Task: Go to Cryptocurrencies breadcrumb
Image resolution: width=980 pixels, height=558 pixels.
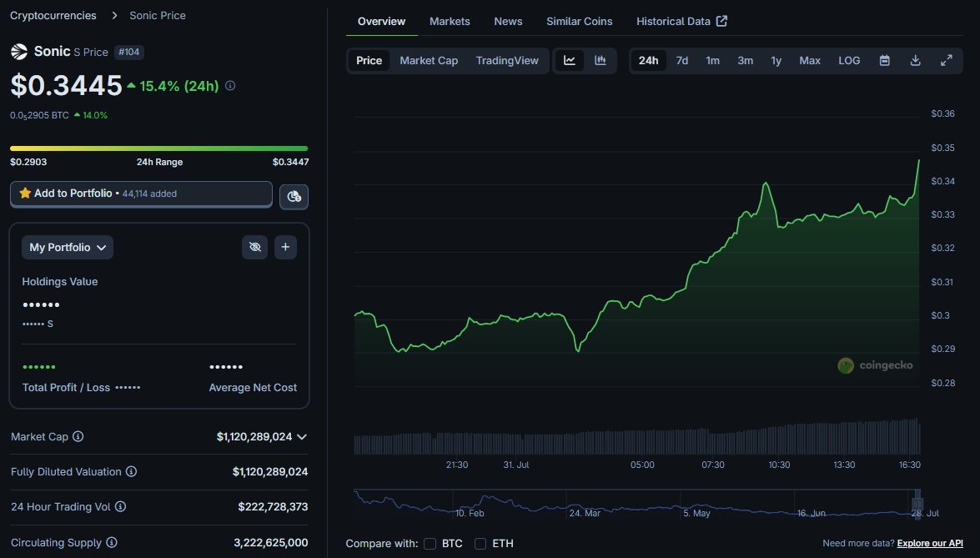Action: tap(53, 16)
